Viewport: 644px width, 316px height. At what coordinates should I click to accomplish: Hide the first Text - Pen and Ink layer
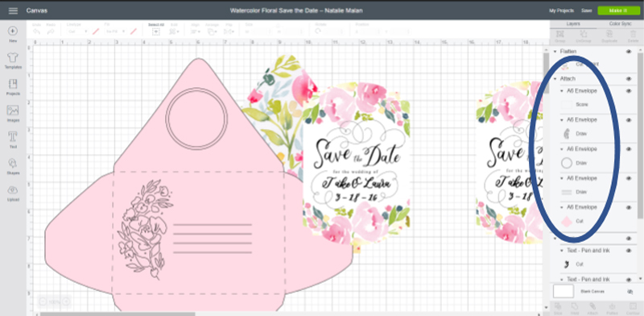[629, 251]
